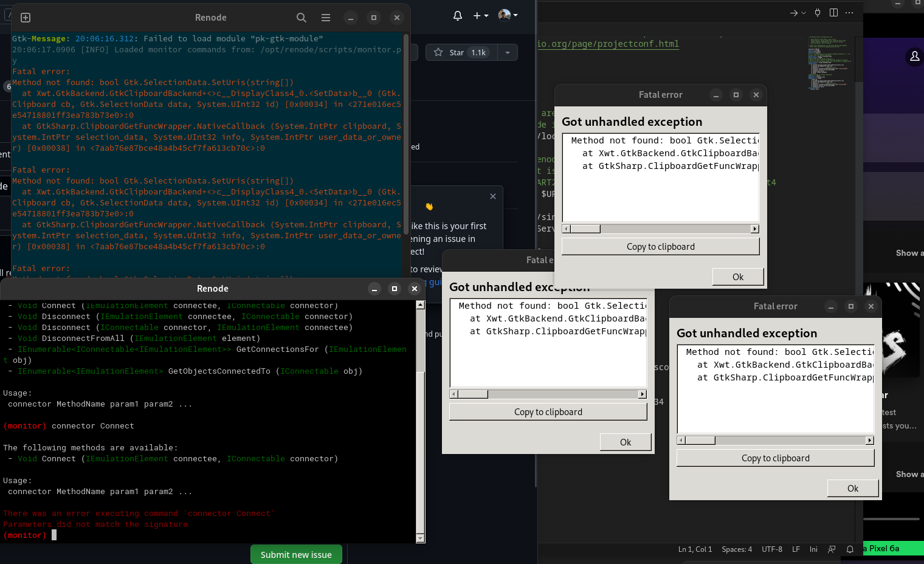Change indentation via Spaces: 4 indicator
This screenshot has width=924, height=564.
(737, 549)
